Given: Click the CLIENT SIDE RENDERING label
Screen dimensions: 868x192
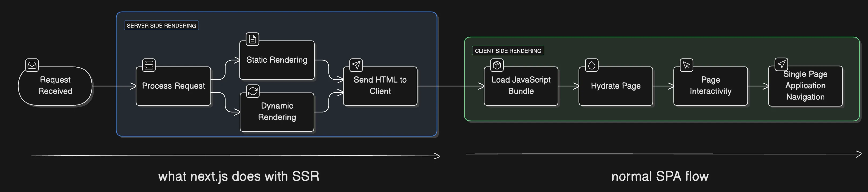Looking at the screenshot, I should pyautogui.click(x=508, y=51).
